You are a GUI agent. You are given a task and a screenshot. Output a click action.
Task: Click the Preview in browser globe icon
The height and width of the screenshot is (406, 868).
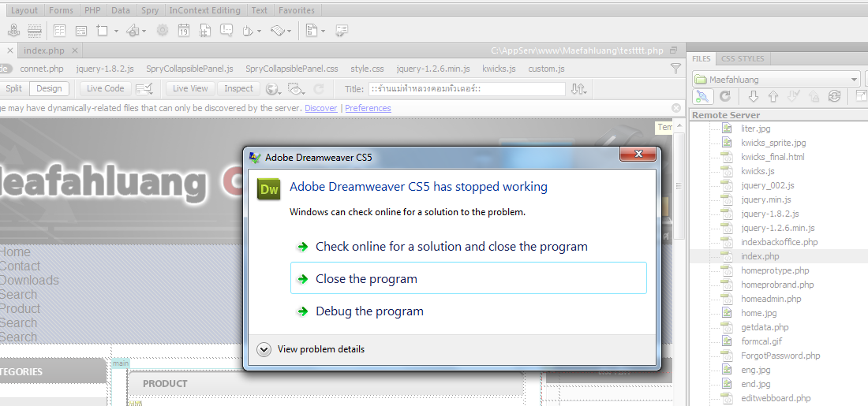pos(271,88)
